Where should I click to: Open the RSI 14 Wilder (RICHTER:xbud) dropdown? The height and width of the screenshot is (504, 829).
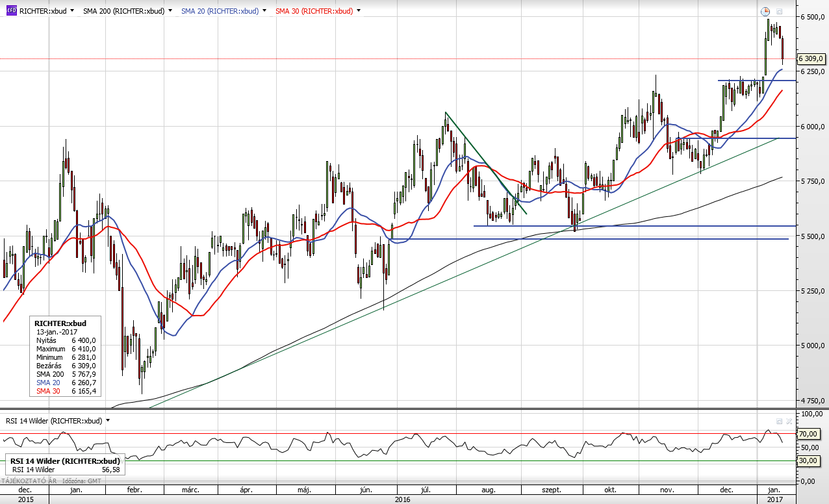click(x=108, y=420)
